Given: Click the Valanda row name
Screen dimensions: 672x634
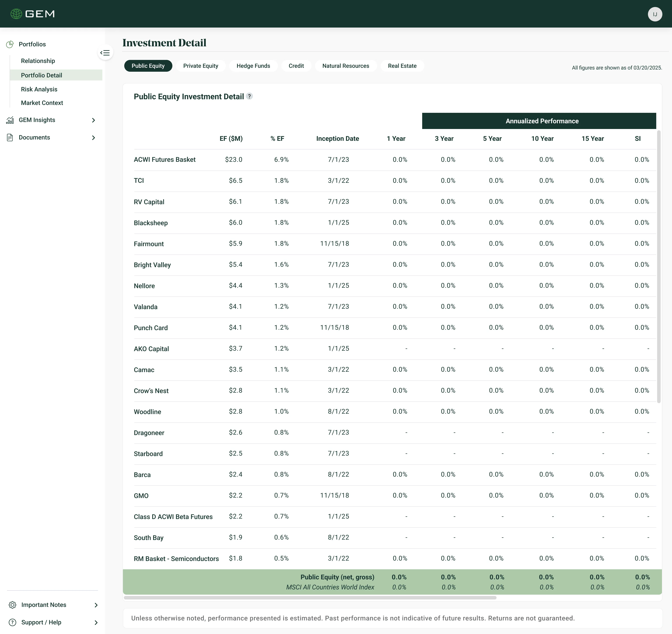Looking at the screenshot, I should pyautogui.click(x=146, y=307).
